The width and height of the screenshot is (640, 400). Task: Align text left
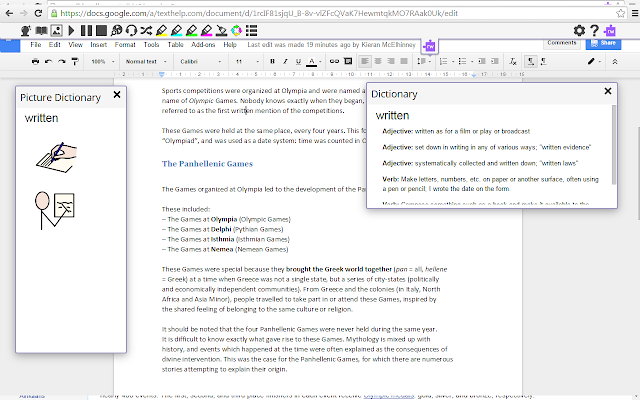point(364,62)
